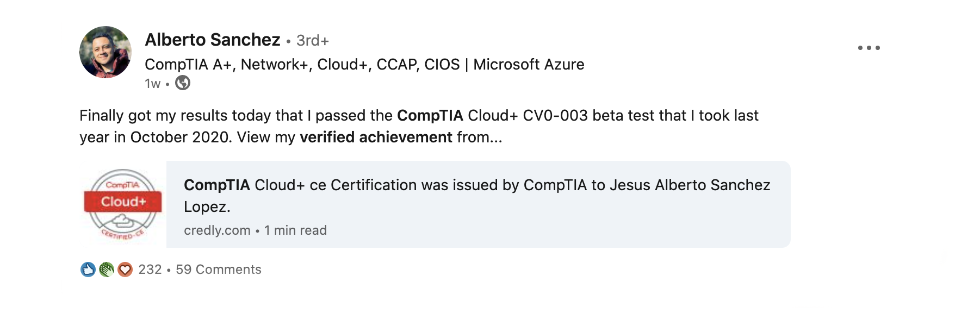
Task: View the 232 reactions count
Action: pos(150,270)
